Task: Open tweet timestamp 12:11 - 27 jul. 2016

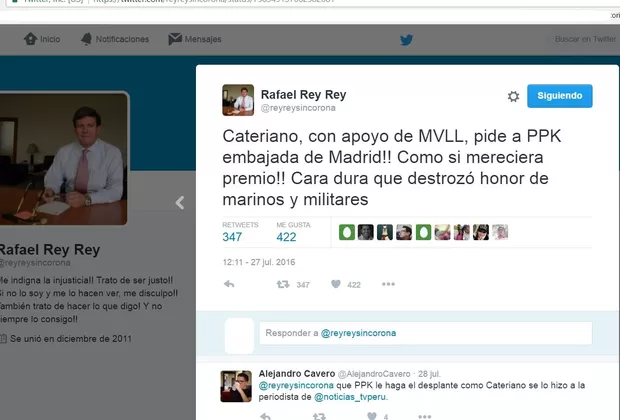Action: (259, 262)
